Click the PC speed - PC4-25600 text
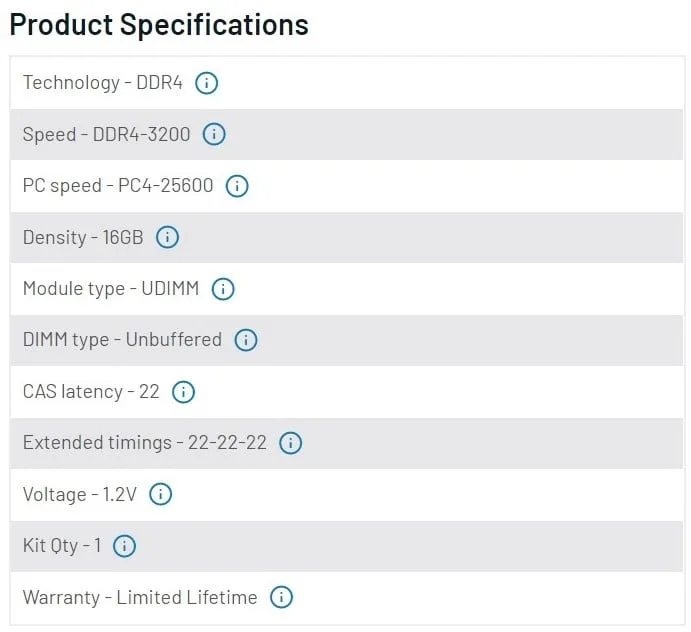 (118, 186)
